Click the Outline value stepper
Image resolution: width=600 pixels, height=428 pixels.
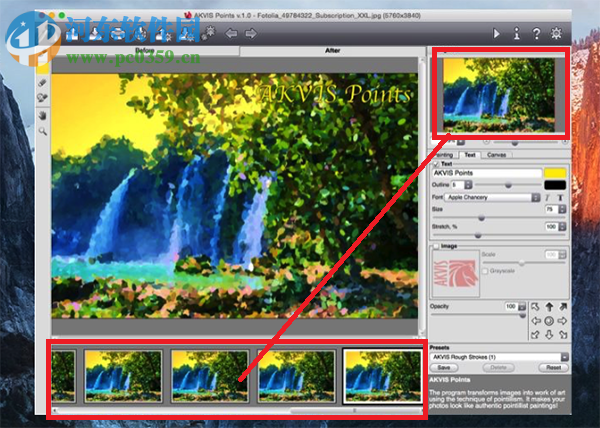click(x=468, y=185)
